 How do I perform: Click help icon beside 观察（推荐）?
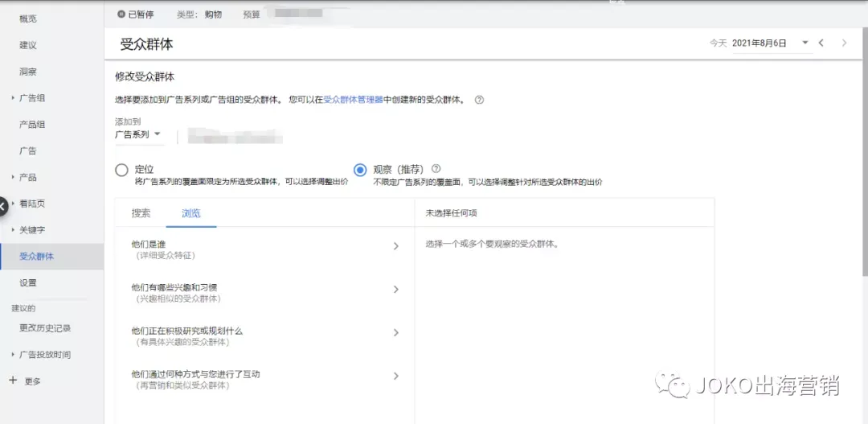click(x=436, y=168)
